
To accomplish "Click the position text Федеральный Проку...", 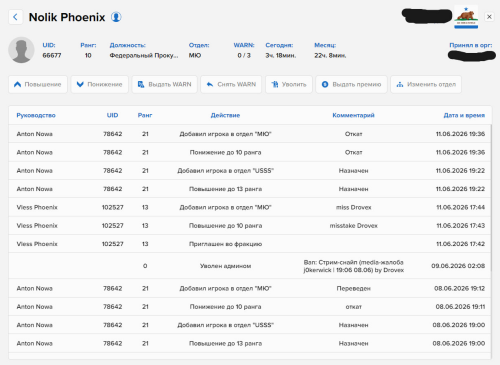I will [x=144, y=55].
